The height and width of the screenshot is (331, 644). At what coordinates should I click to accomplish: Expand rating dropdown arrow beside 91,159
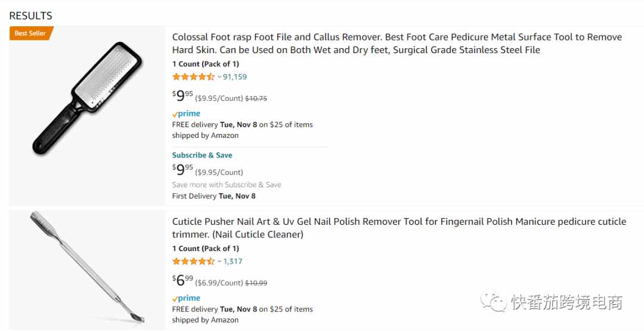click(x=219, y=77)
